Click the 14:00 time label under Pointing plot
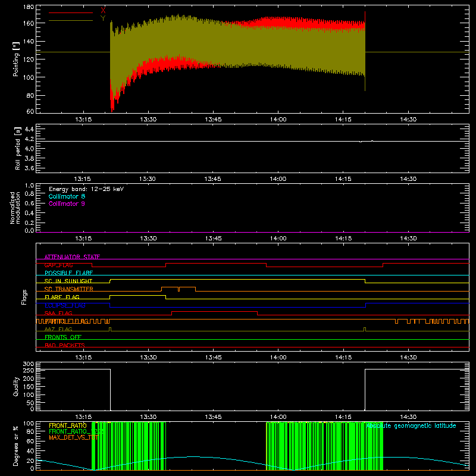476x476 pixels. click(x=278, y=120)
